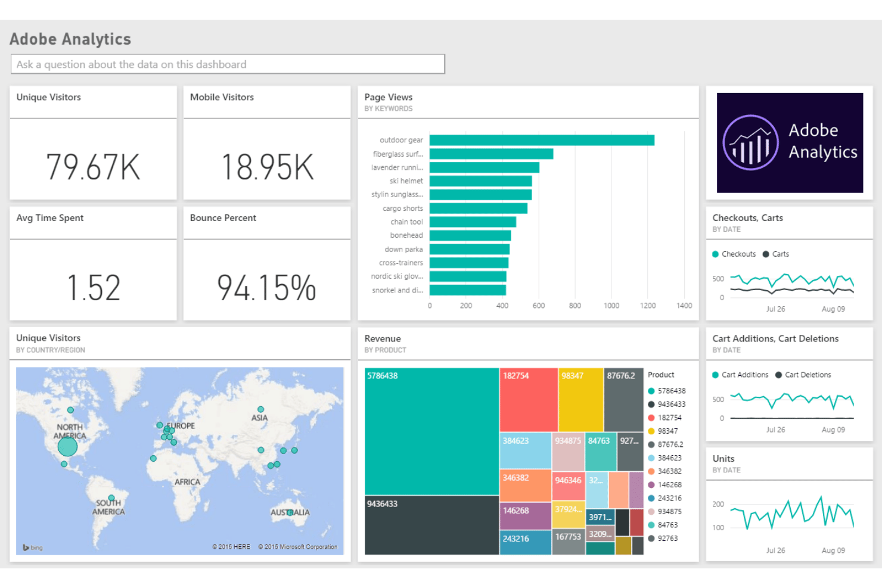882x588 pixels.
Task: Click legend dot for product 9436433
Action: click(651, 405)
